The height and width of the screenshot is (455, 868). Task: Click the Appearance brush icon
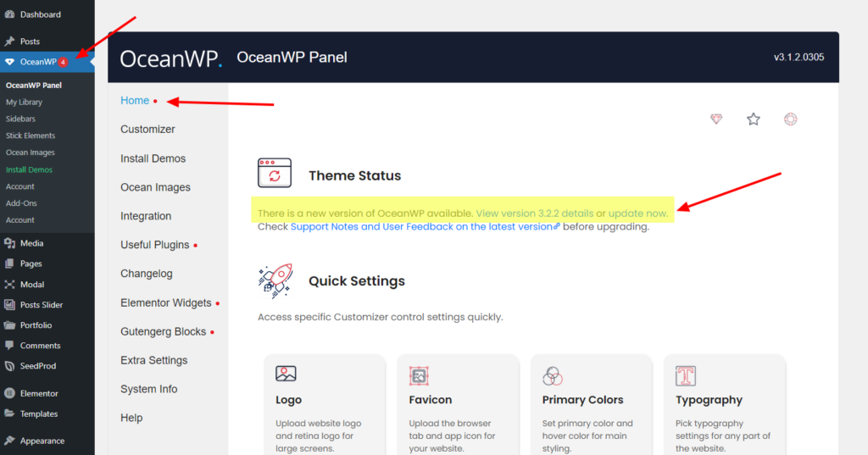tap(9, 441)
